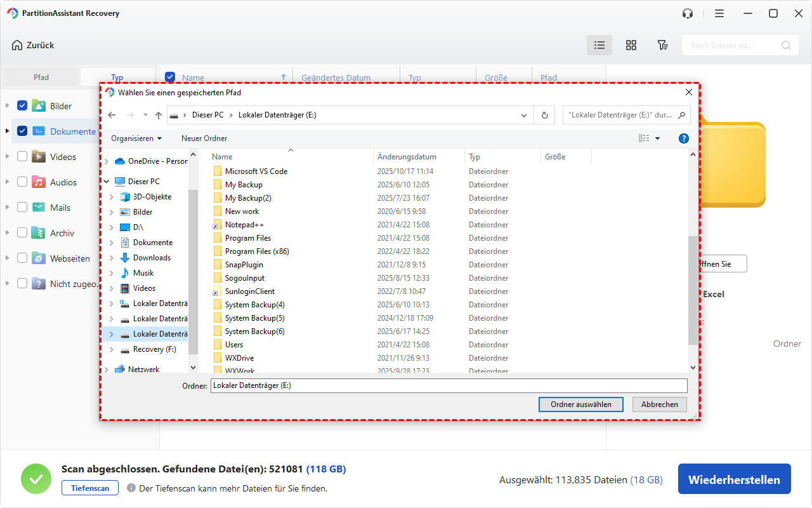
Task: Switch to list view in PartitionAssistant toolbar
Action: [599, 45]
